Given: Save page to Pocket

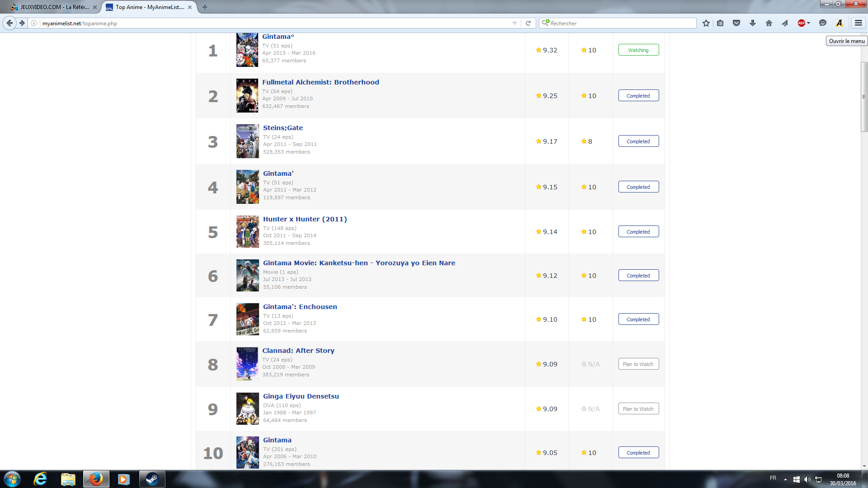Looking at the screenshot, I should coord(736,23).
